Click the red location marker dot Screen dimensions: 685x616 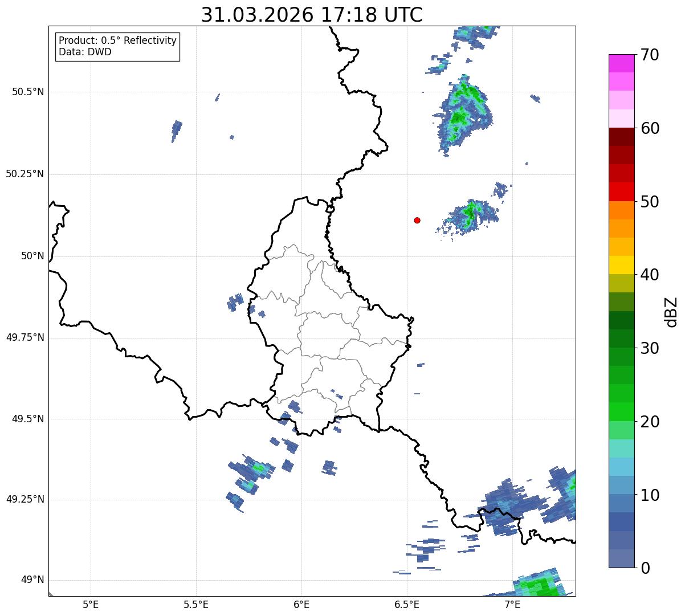pos(417,220)
